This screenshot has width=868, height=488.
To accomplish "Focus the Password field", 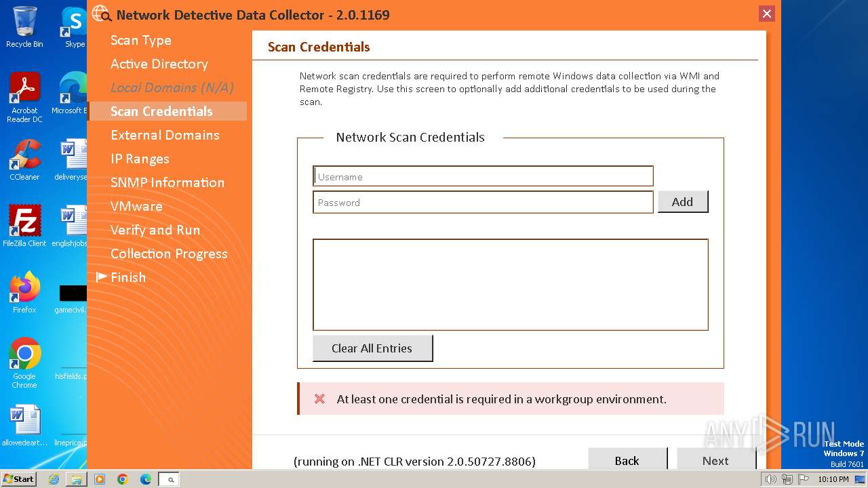I will [483, 202].
